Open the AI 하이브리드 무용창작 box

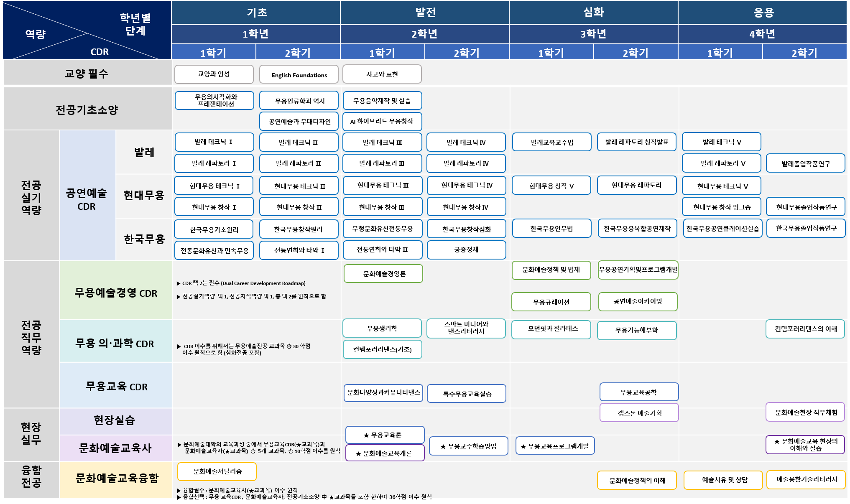(382, 121)
